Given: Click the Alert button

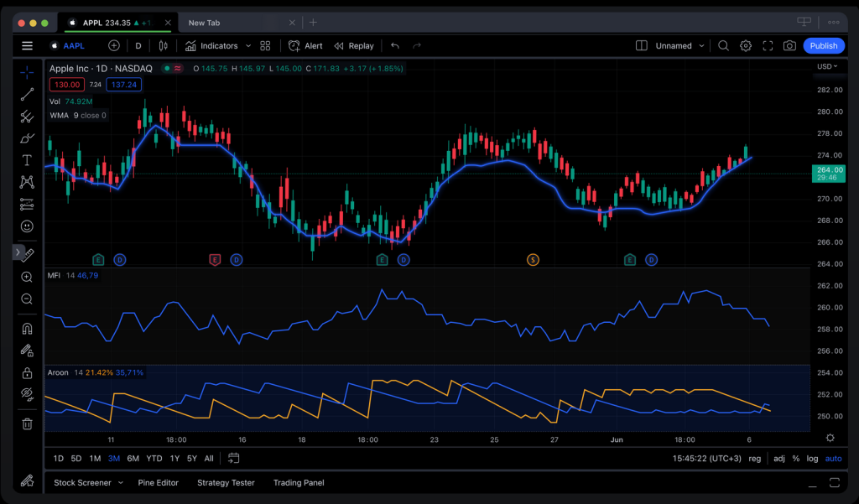Looking at the screenshot, I should (x=305, y=46).
